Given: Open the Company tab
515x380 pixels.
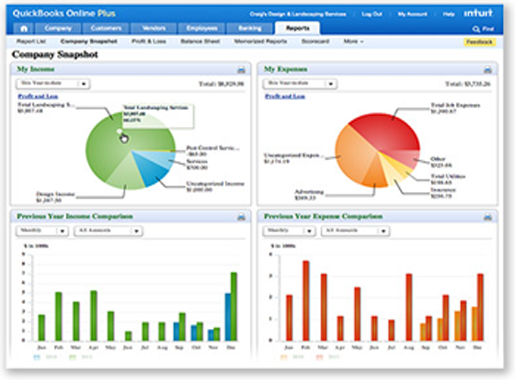Looking at the screenshot, I should click(x=58, y=29).
